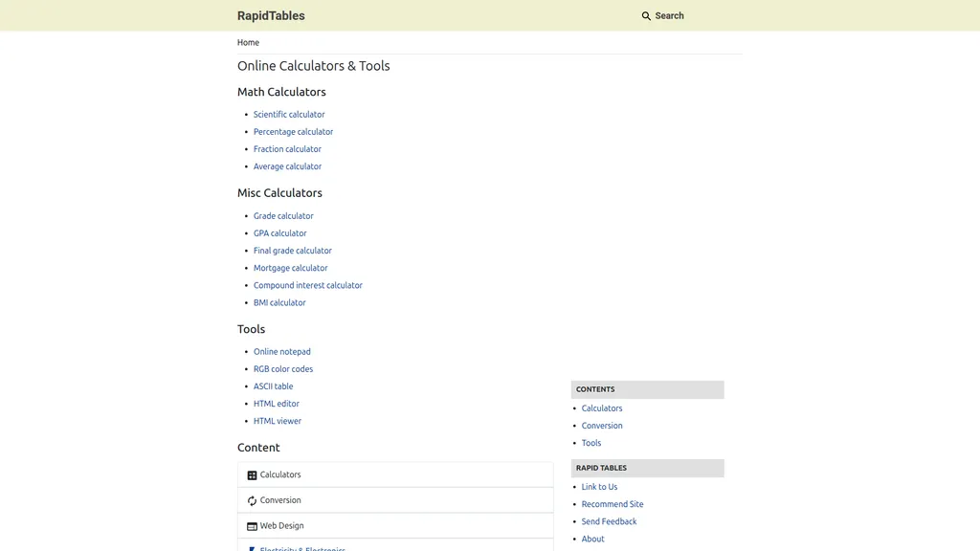980x551 pixels.
Task: Open Average calculator link
Action: 287,166
